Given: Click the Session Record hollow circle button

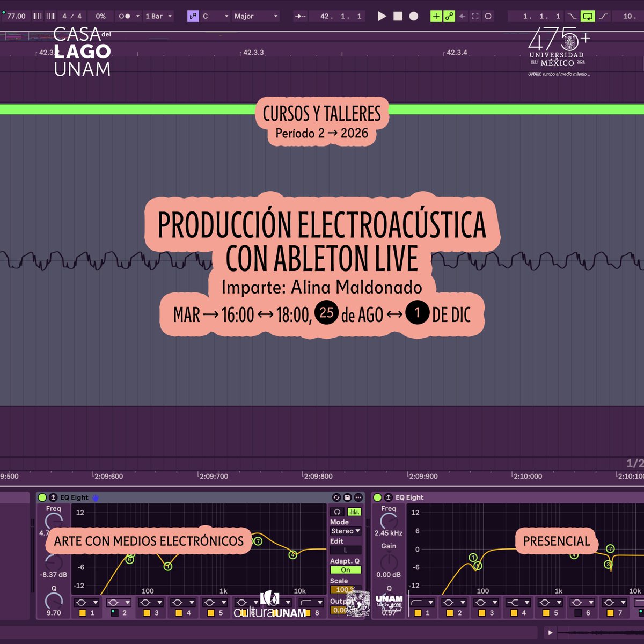Looking at the screenshot, I should coord(488,16).
